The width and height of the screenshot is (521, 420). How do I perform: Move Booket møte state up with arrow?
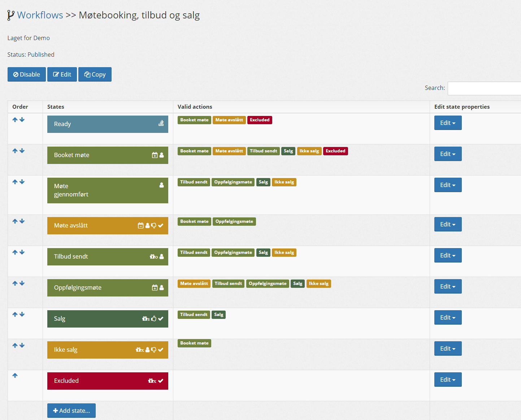(15, 151)
